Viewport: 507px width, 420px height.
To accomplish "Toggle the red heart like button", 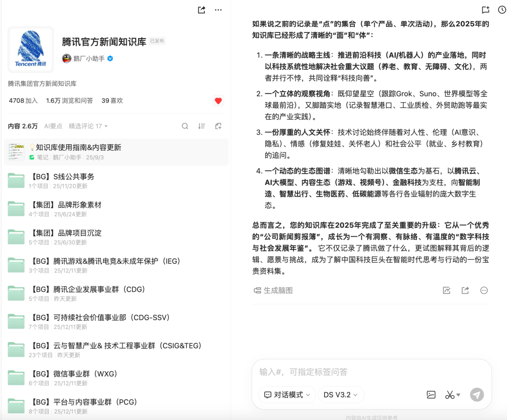I will click(x=218, y=101).
